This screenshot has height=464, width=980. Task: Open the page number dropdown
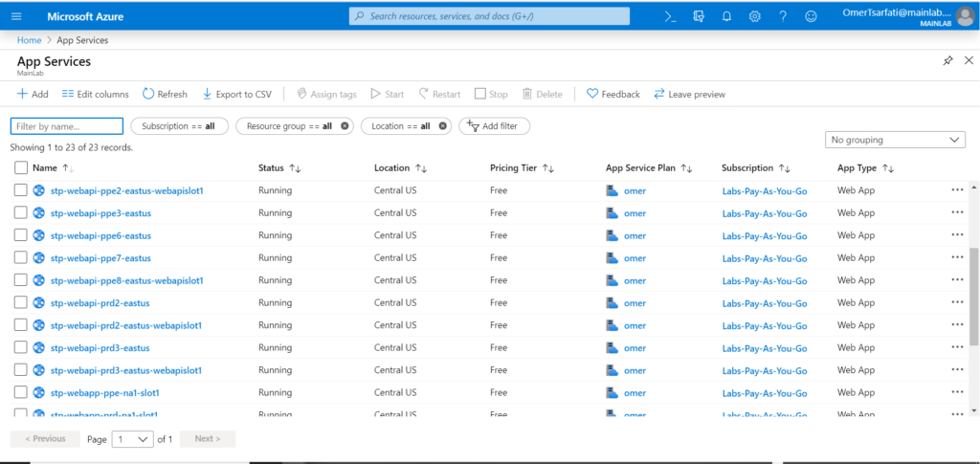click(132, 439)
